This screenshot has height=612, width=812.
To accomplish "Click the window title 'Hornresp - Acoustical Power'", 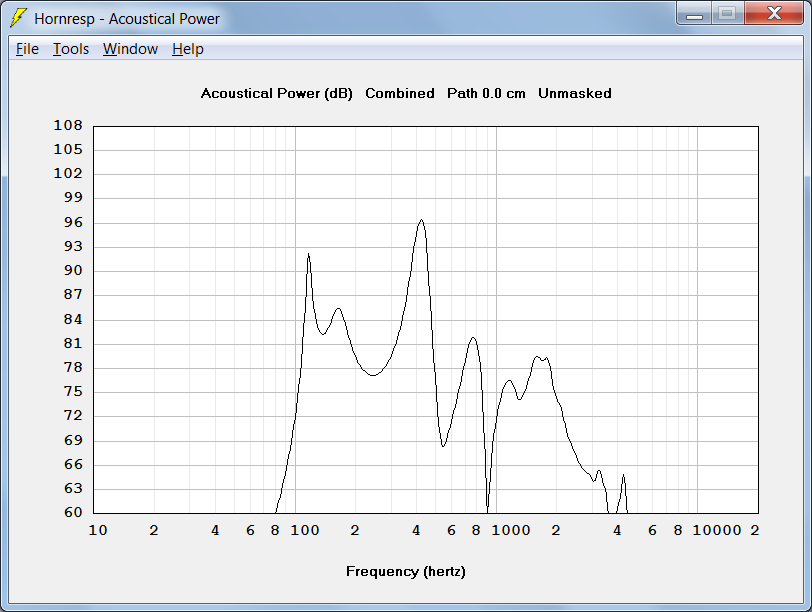I will (x=127, y=19).
